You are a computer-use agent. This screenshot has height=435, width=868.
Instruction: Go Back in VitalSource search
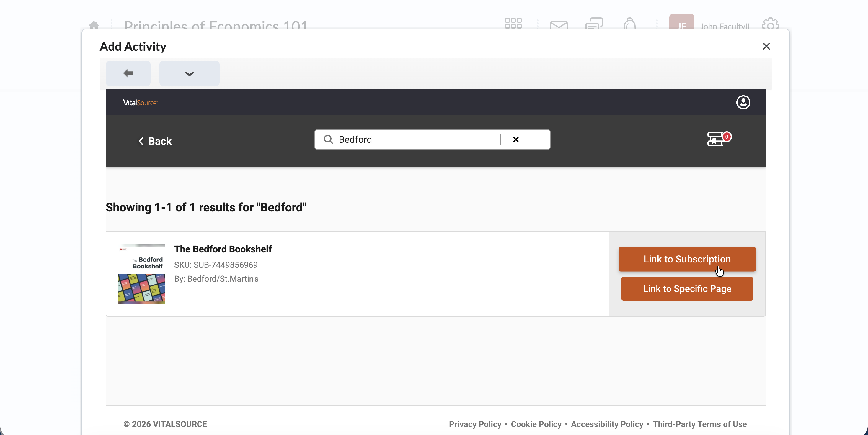tap(155, 141)
